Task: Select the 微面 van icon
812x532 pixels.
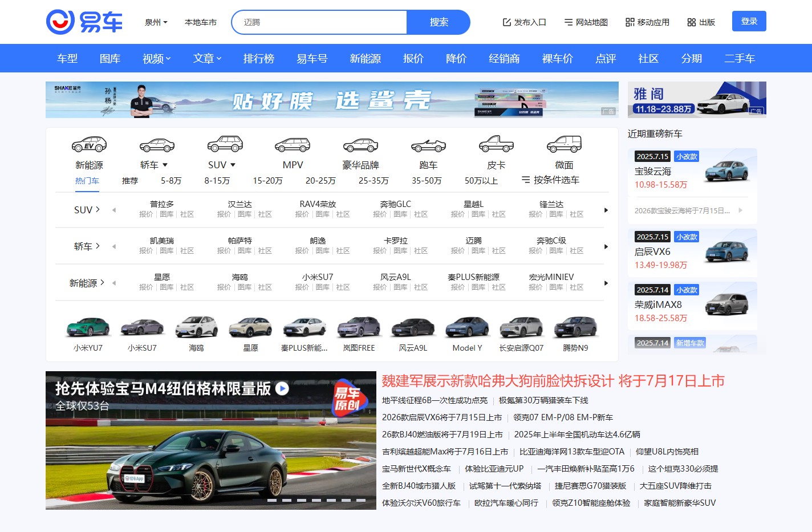Action: click(x=564, y=144)
